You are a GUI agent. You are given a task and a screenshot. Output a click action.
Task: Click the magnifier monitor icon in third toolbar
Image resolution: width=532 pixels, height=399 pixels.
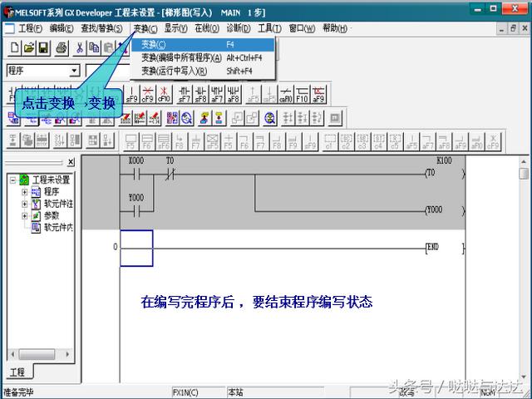click(269, 118)
